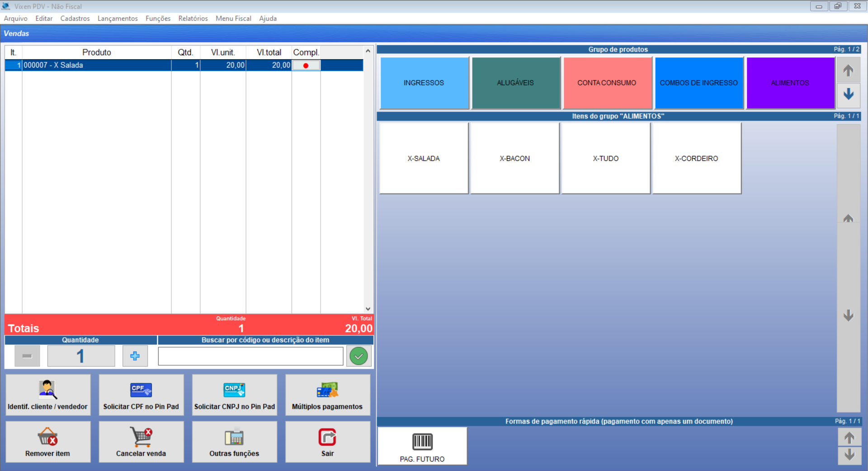This screenshot has height=471, width=868.
Task: Confirm item search with green checkmark
Action: tap(359, 356)
